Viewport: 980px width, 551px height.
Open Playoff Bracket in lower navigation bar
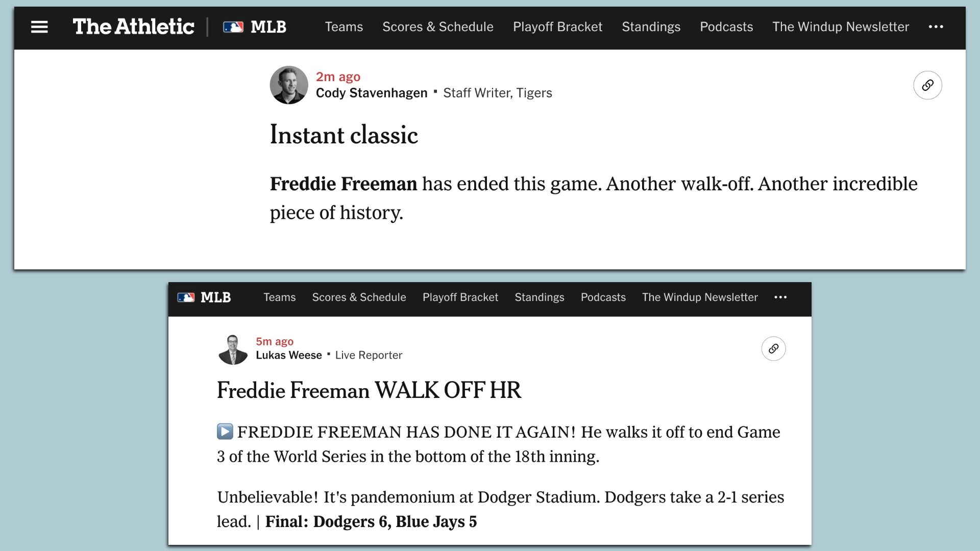point(460,297)
